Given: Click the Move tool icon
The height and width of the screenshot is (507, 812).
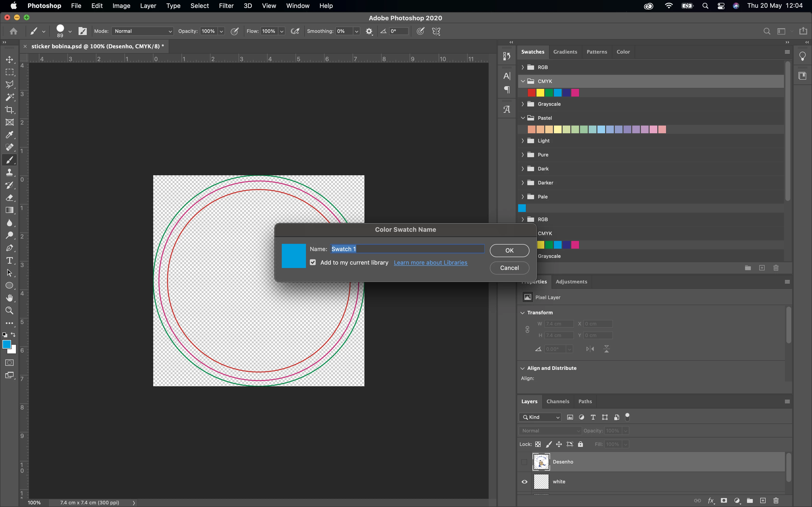Looking at the screenshot, I should (9, 60).
